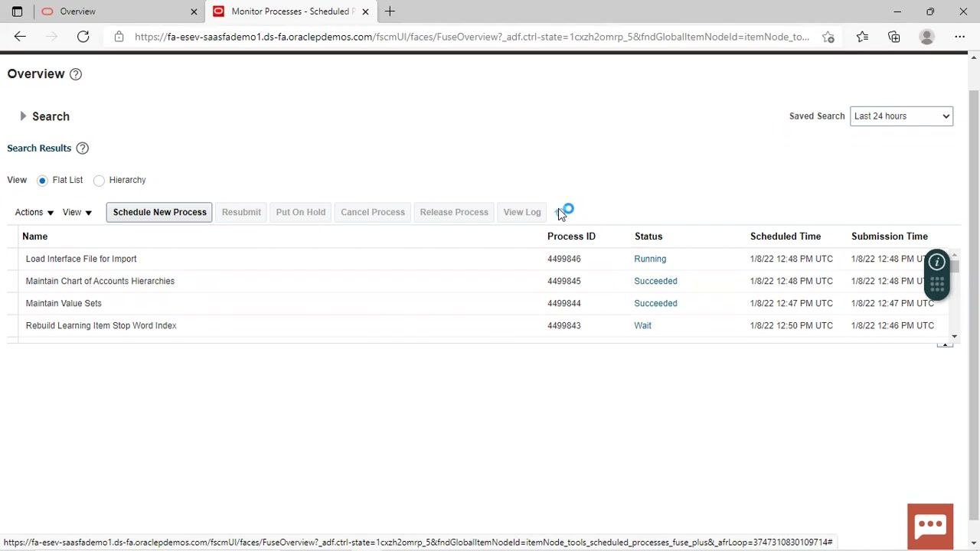Click the Resubmit button

tap(241, 212)
